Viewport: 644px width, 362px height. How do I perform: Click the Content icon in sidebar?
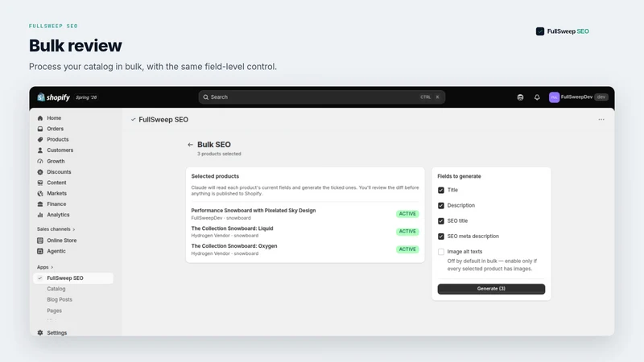40,183
